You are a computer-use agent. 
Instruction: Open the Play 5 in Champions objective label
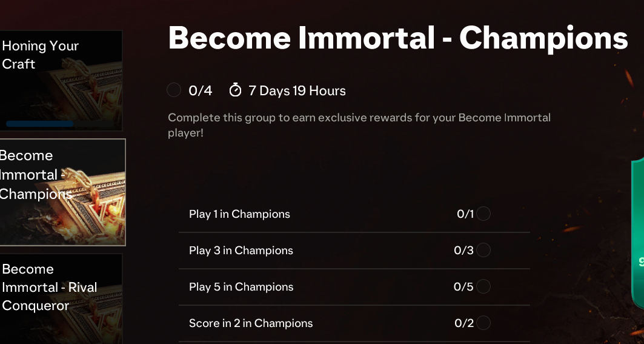point(241,287)
